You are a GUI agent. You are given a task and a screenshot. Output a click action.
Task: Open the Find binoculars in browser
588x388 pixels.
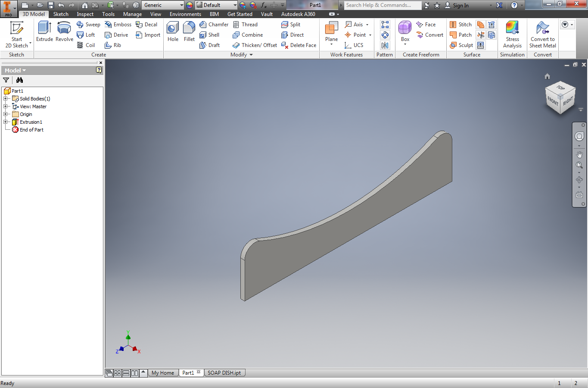(x=19, y=80)
